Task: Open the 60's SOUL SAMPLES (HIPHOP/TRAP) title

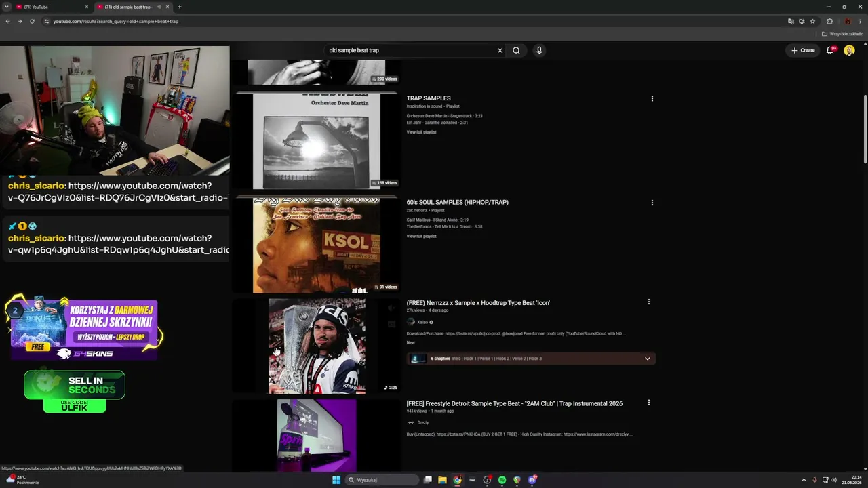Action: [458, 202]
